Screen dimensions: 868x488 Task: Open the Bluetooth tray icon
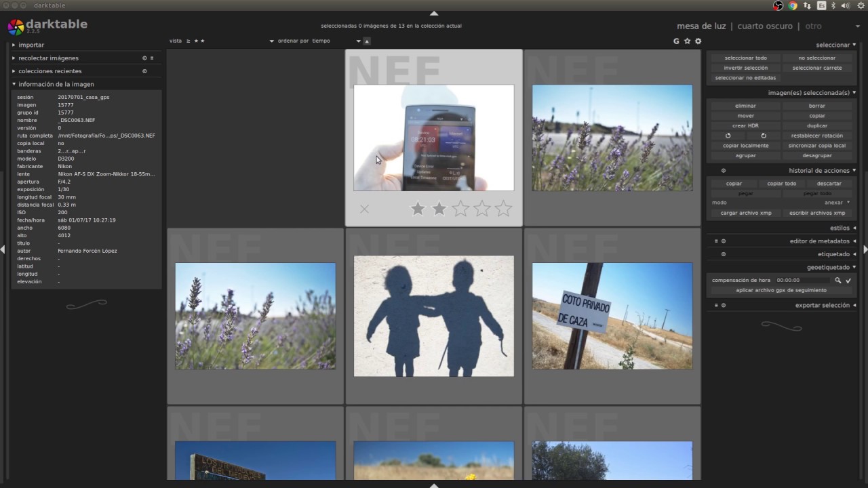click(x=833, y=5)
